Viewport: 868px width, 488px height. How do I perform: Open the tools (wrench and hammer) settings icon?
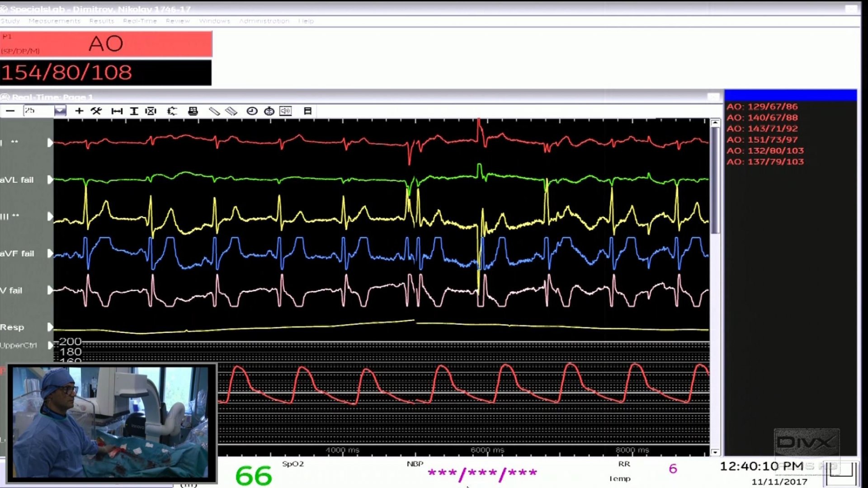pos(96,111)
